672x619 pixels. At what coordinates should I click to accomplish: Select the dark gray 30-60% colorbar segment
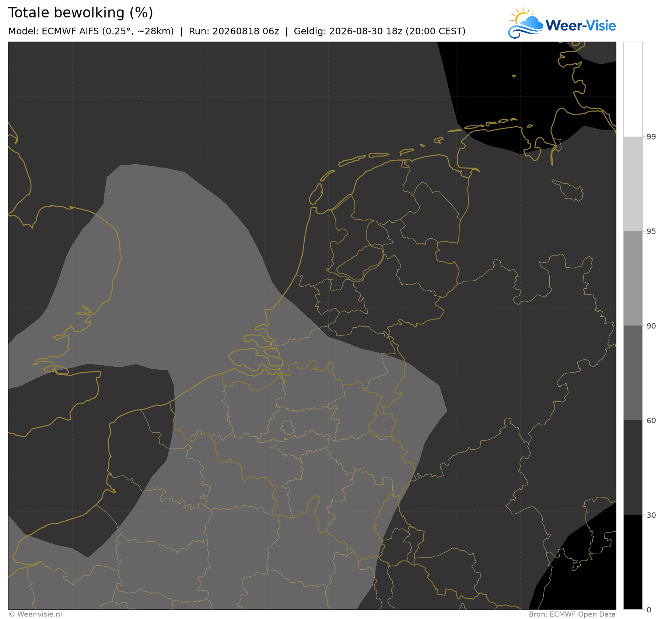pos(633,468)
